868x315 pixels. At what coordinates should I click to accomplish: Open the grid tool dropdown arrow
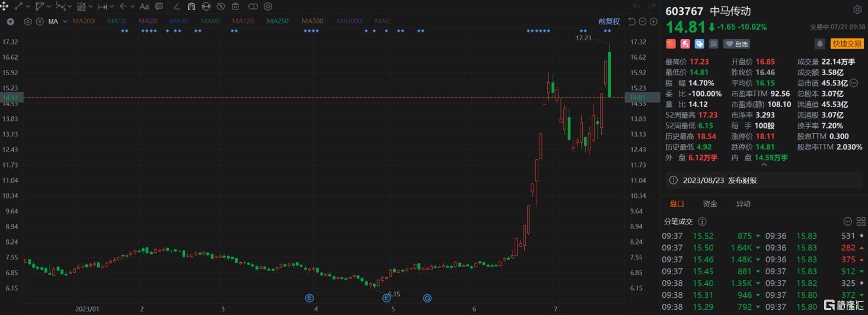click(91, 7)
